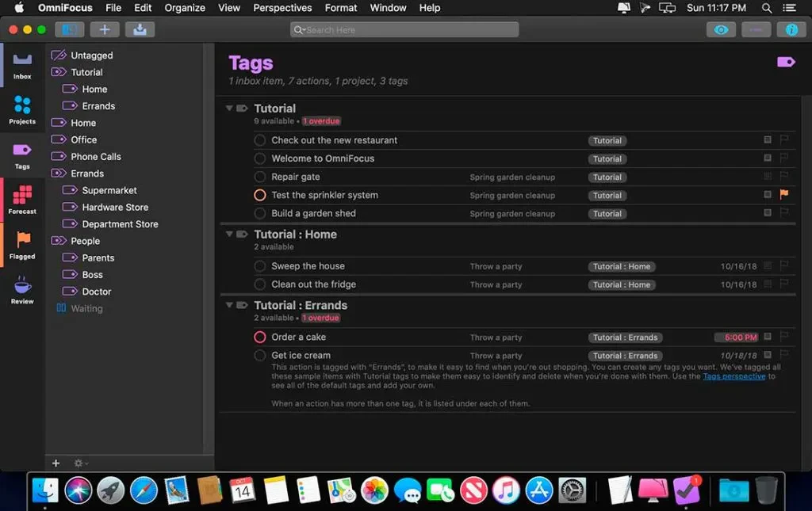The height and width of the screenshot is (511, 812).
Task: Open the Review perspective
Action: tap(22, 290)
